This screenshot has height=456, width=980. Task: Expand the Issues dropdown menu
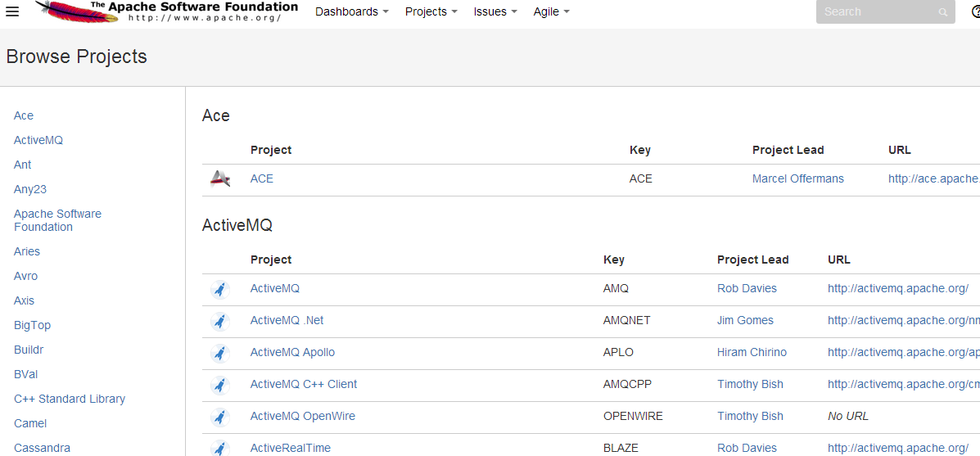coord(495,11)
